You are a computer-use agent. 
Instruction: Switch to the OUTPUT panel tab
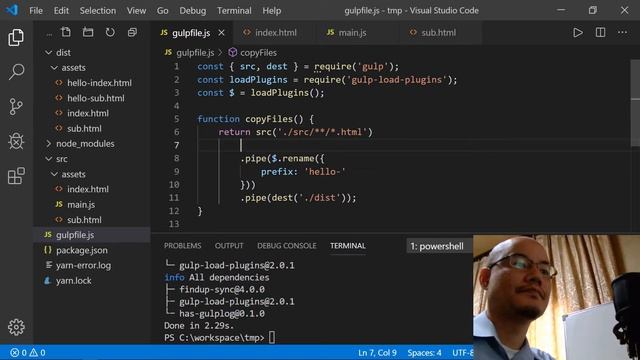click(x=229, y=246)
